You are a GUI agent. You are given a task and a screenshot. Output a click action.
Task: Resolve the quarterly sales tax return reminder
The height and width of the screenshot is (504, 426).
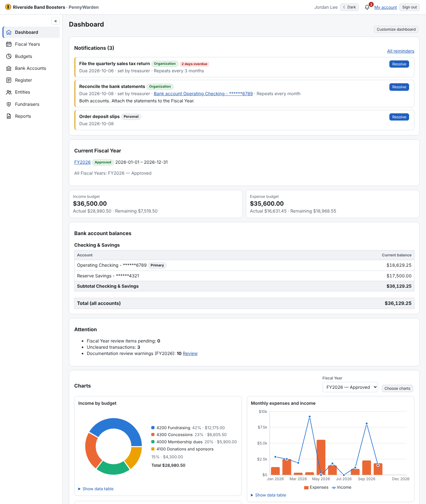pyautogui.click(x=399, y=64)
